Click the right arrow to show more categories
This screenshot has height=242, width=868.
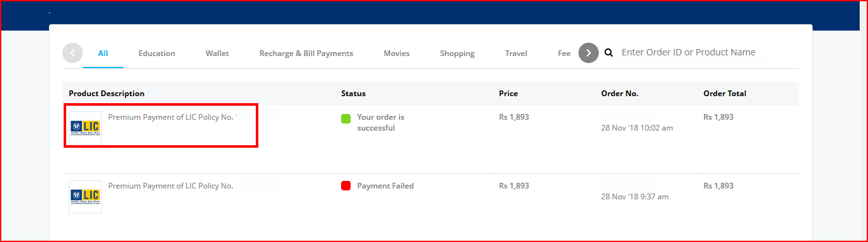[x=589, y=53]
